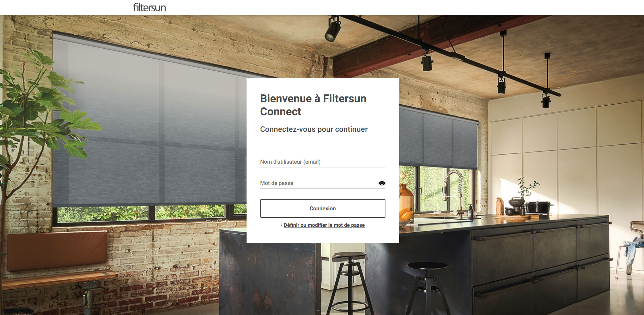Click the Filtersun logo in the header
Screen dimensions: 644x315
[150, 7]
